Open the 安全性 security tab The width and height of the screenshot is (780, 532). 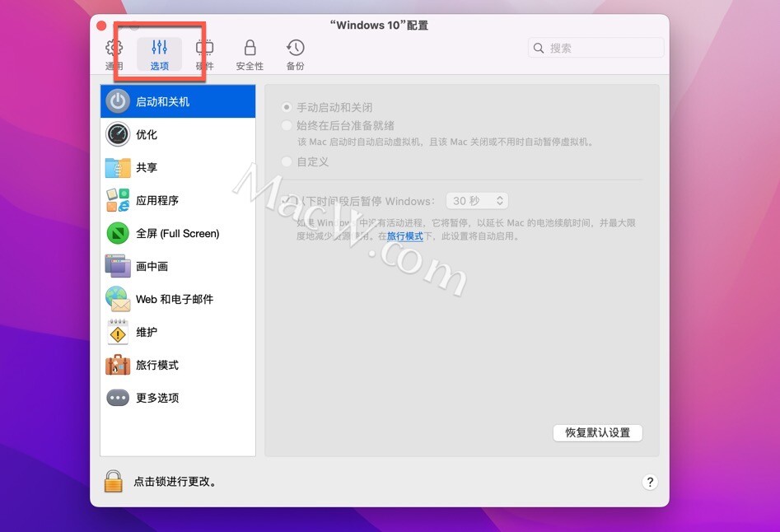(x=250, y=54)
